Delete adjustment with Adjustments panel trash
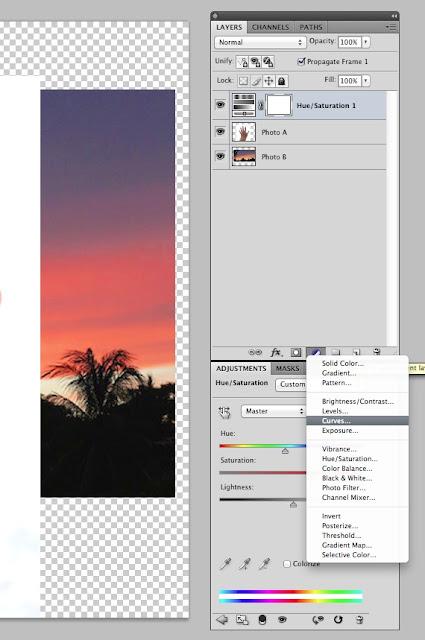 pyautogui.click(x=359, y=620)
